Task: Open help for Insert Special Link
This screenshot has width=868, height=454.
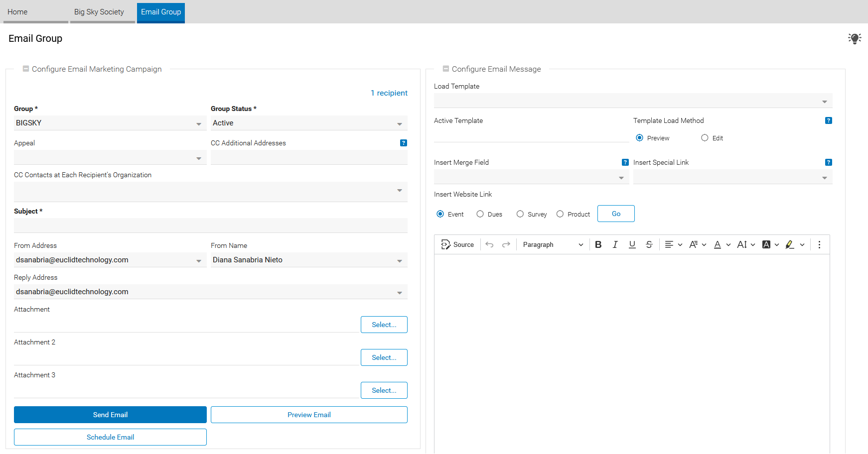Action: [x=829, y=162]
